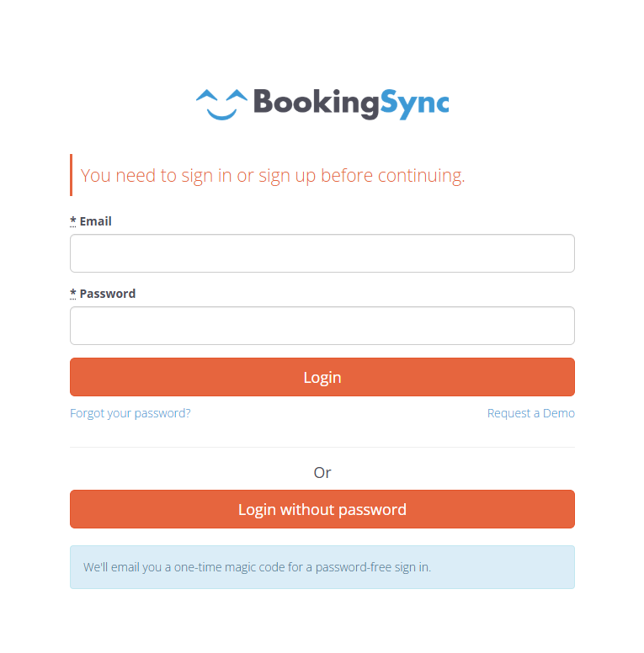Click the required asterisk beside Email
The image size is (644, 653).
73,221
